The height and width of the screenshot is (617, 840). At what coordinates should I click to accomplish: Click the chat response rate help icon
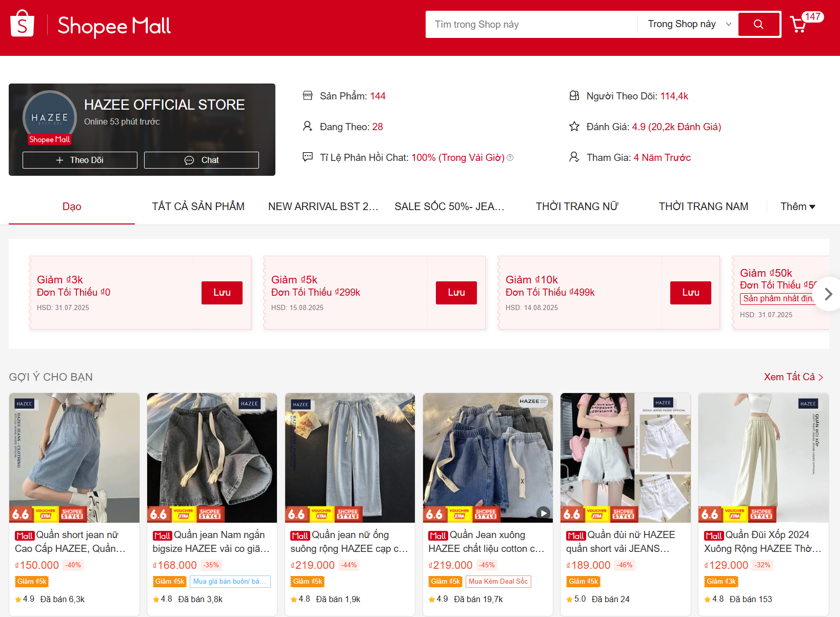[510, 158]
